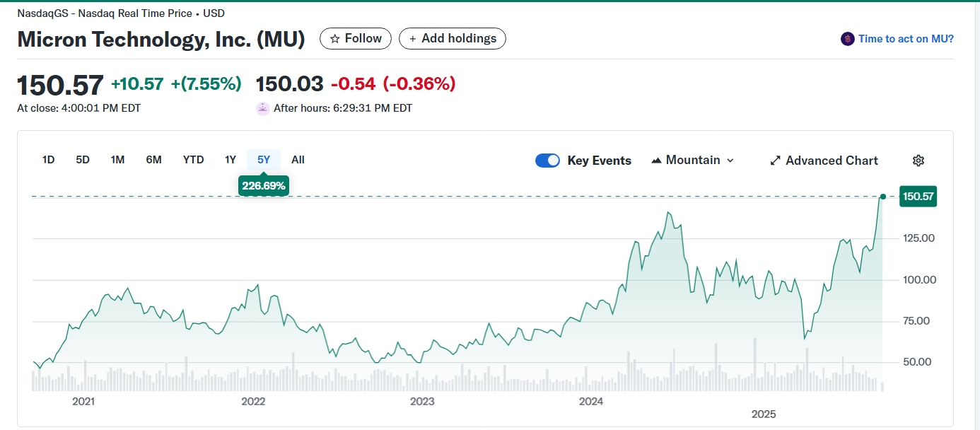The height and width of the screenshot is (430, 980).
Task: Select the 5D time range
Action: 83,160
